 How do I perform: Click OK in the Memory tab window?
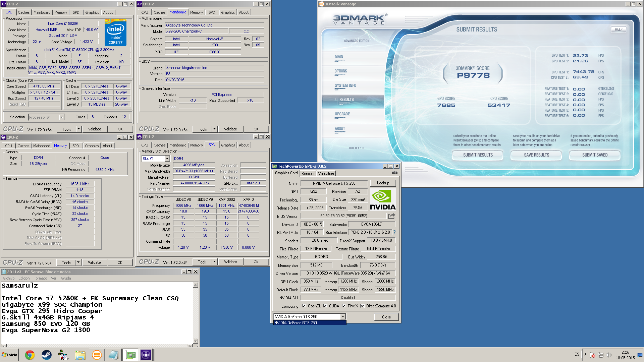click(x=120, y=262)
